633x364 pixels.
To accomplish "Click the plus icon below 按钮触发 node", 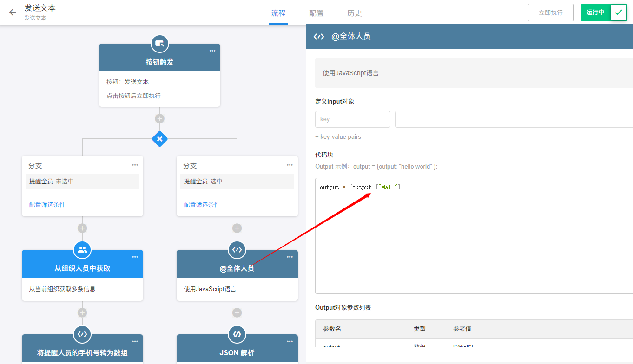I will pos(159,119).
